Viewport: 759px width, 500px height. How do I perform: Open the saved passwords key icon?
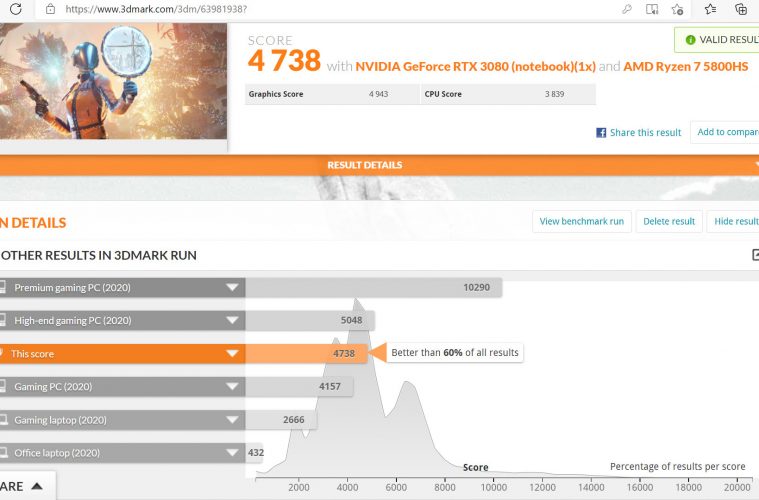pos(627,9)
